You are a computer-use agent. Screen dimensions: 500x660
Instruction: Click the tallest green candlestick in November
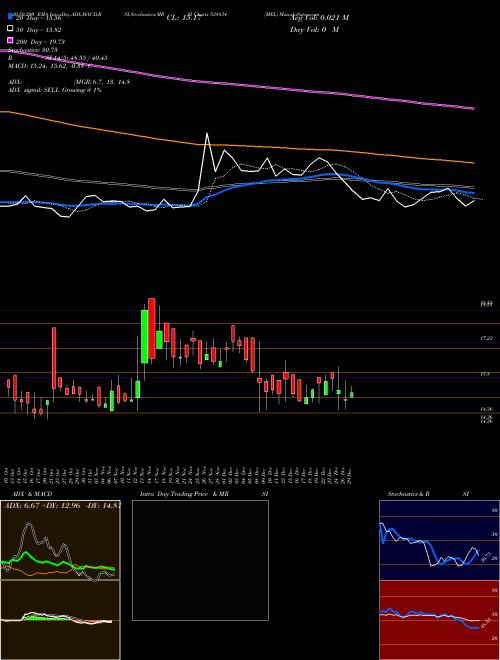tap(144, 337)
